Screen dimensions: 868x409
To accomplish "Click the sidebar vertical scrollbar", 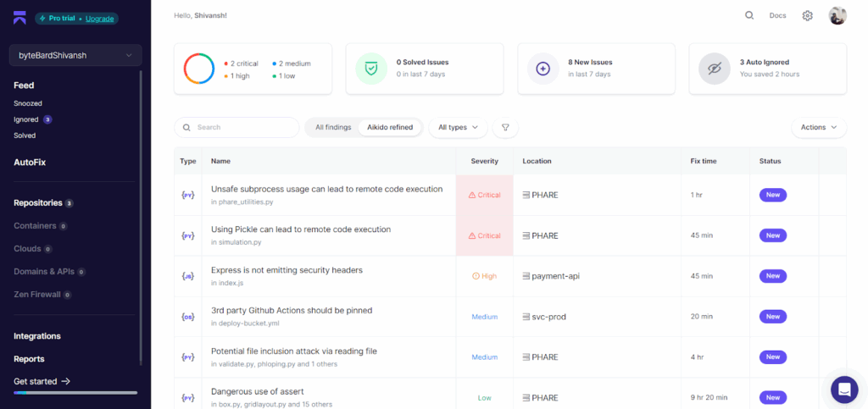I will point(141,218).
